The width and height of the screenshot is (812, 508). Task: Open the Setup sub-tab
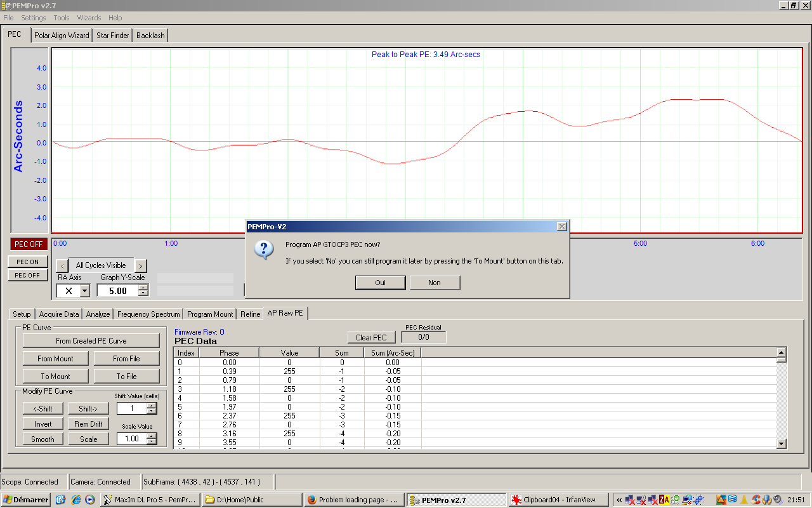[x=22, y=314]
